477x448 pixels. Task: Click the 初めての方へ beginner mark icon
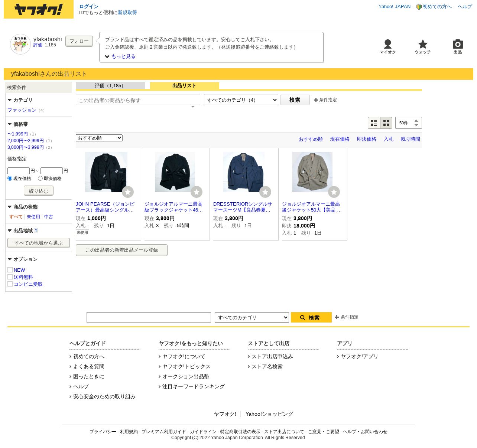point(419,7)
